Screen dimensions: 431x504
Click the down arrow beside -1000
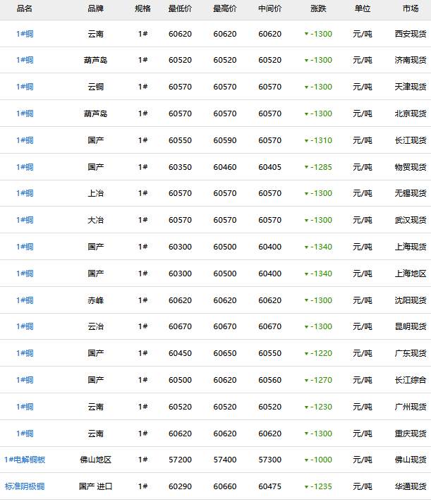(306, 460)
